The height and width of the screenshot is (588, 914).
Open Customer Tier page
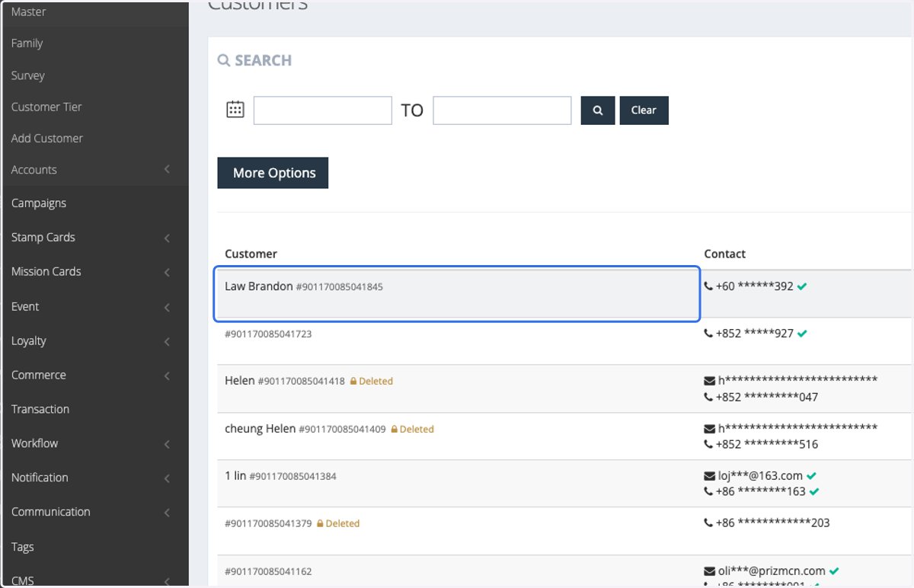click(46, 107)
